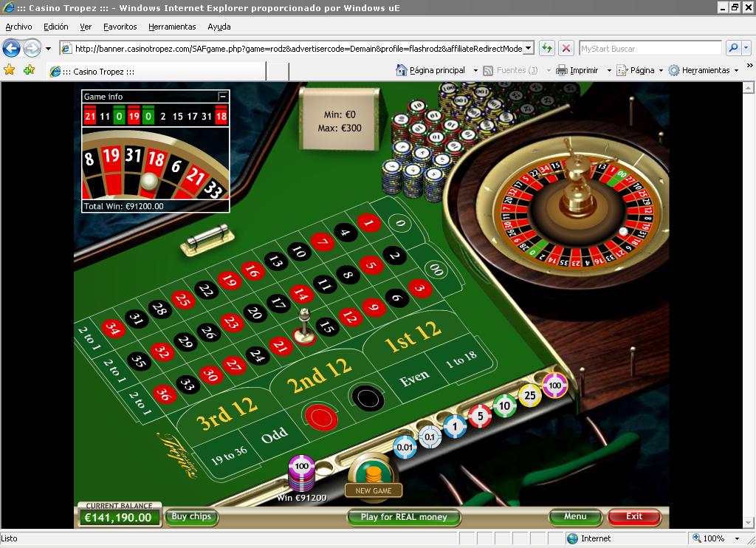Bet on the 00 field
Viewport: 756px width, 548px height.
pos(436,270)
